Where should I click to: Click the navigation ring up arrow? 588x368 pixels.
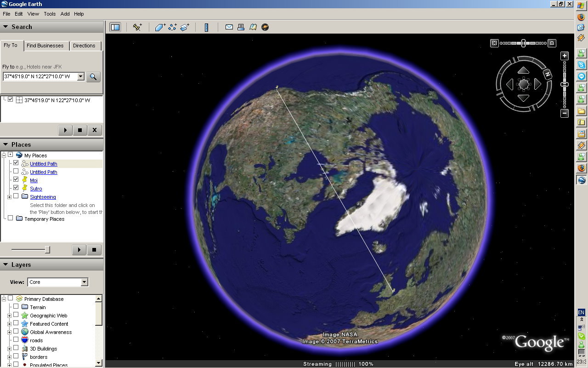click(x=524, y=70)
